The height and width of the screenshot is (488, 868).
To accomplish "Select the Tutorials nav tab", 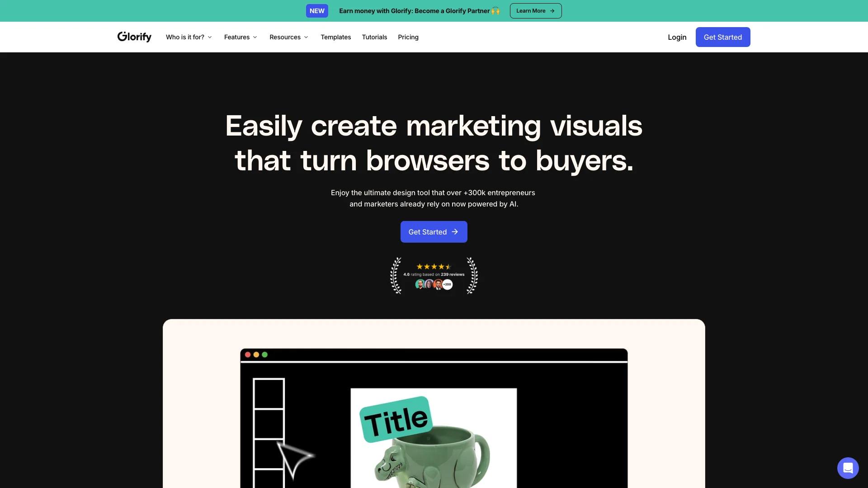I will [x=374, y=37].
